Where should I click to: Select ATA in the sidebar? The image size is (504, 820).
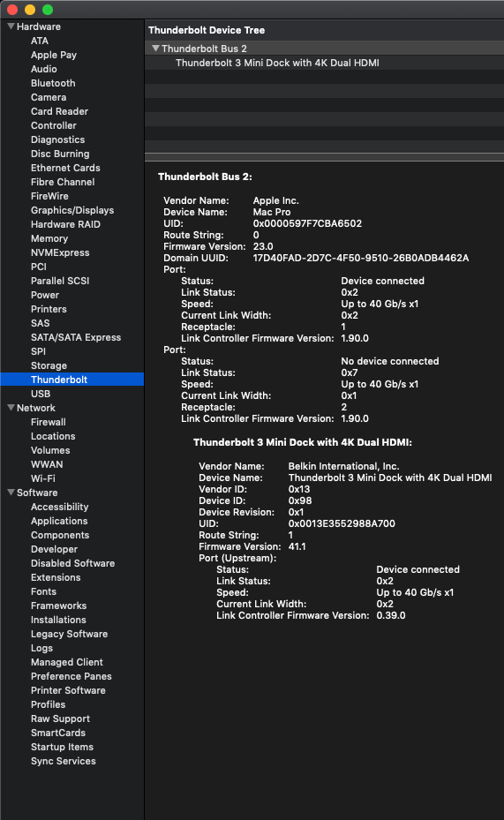tap(39, 41)
